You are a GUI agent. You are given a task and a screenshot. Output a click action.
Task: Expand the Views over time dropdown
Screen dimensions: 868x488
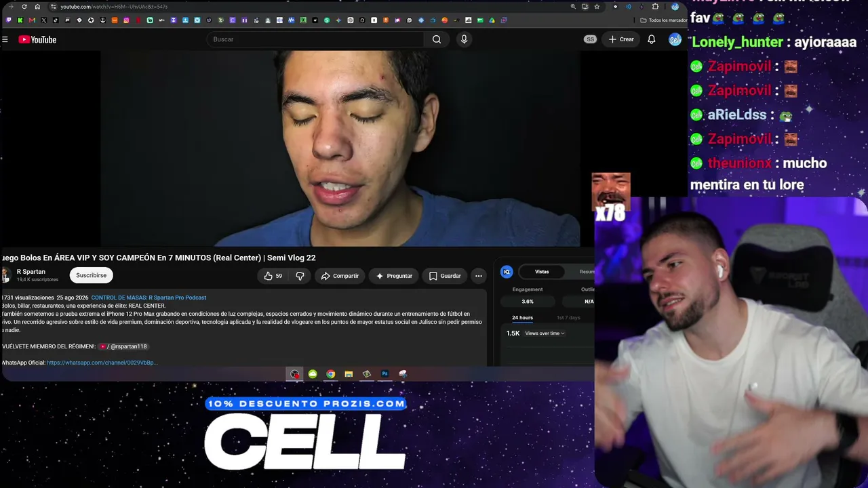tap(545, 333)
